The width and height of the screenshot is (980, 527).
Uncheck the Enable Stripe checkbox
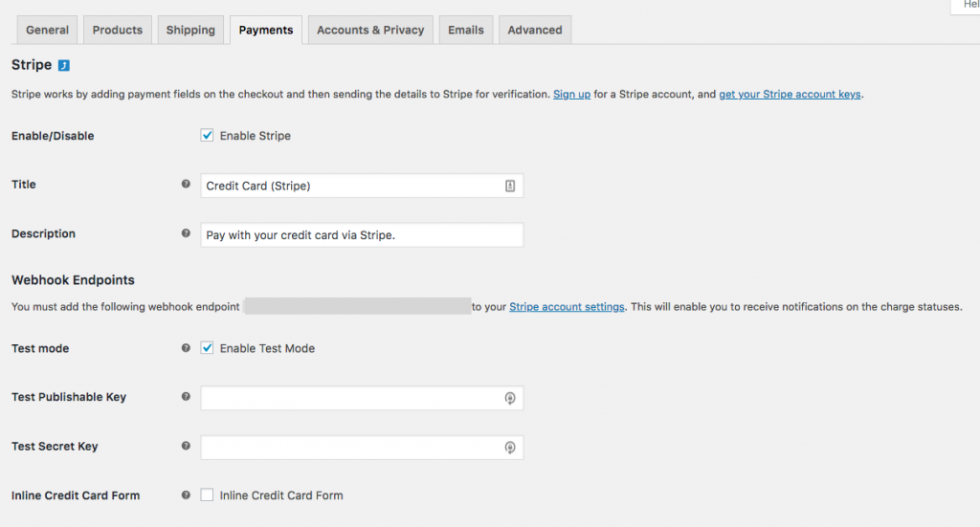pyautogui.click(x=207, y=136)
